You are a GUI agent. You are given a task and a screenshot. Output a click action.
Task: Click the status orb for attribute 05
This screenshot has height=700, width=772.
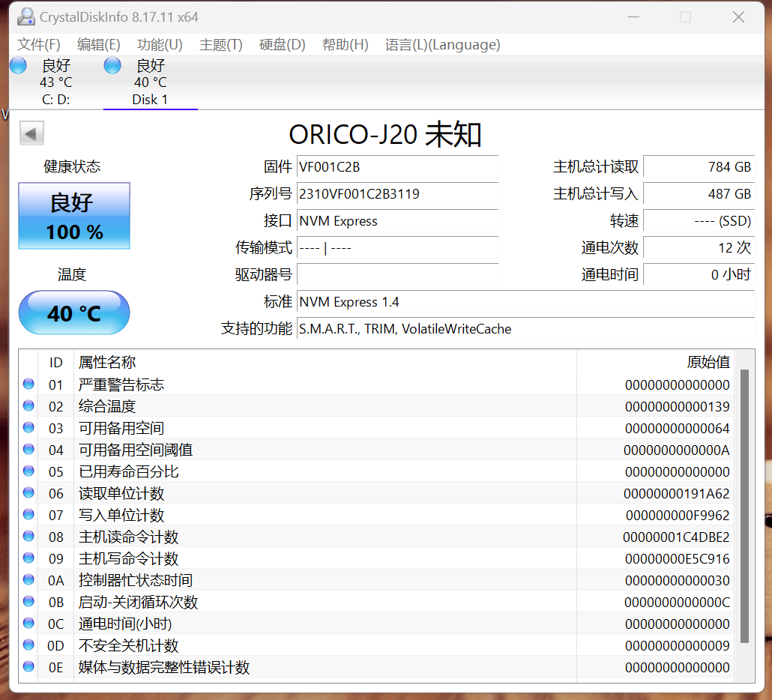coord(28,471)
